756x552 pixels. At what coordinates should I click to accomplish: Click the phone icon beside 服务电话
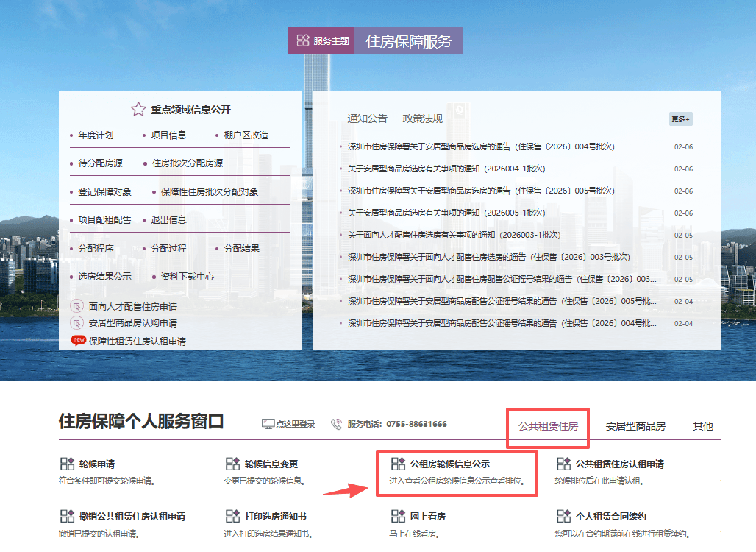pyautogui.click(x=336, y=423)
